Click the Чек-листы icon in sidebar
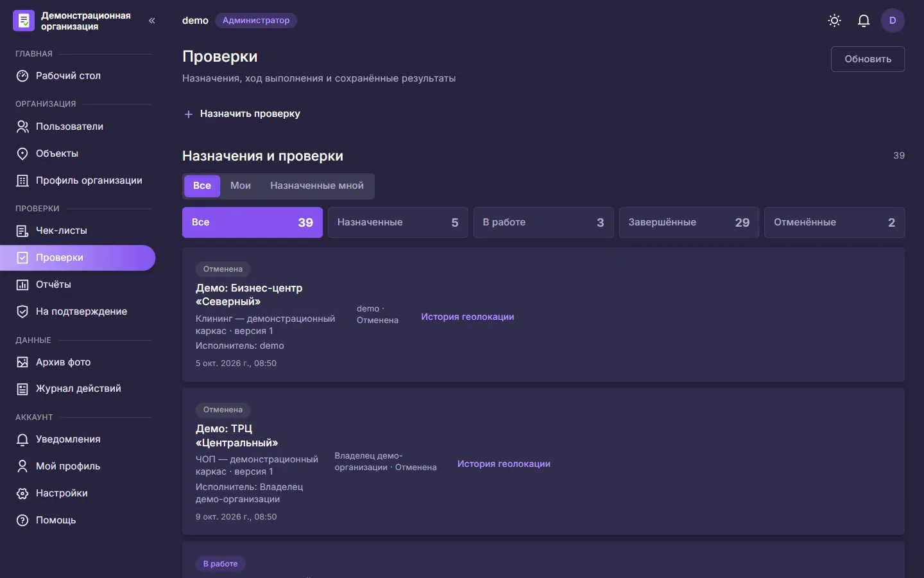Screen dimensions: 924x578 click(x=22, y=231)
